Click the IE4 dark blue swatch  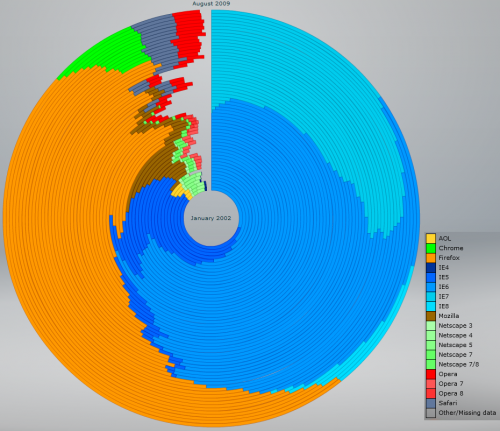431,267
